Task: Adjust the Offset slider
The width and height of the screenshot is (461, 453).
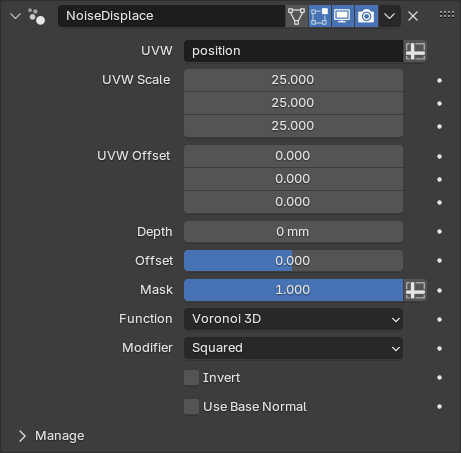Action: [x=293, y=261]
